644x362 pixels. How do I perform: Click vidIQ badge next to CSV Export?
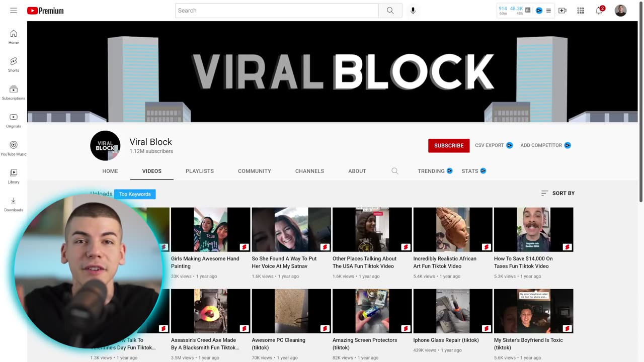(509, 145)
